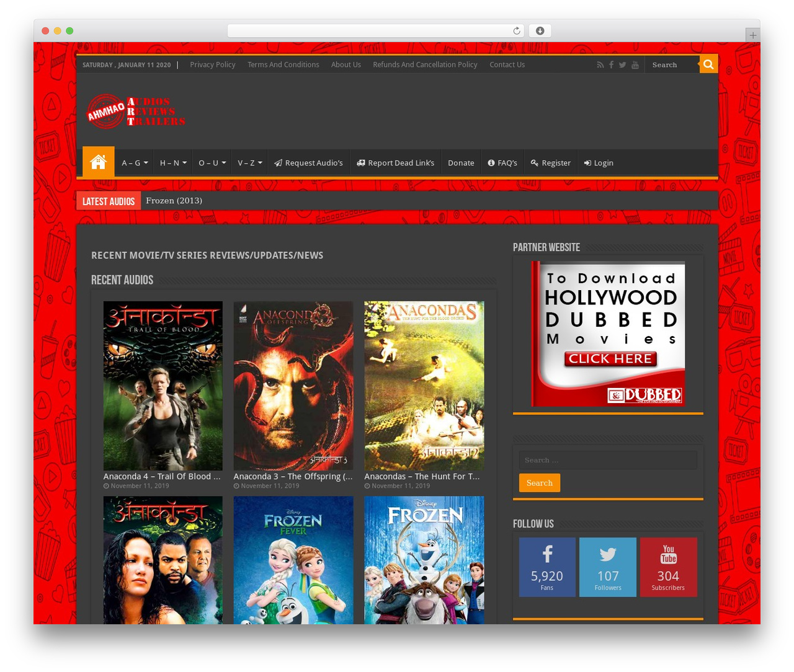
Task: Open the Contact Us link
Action: pos(507,64)
